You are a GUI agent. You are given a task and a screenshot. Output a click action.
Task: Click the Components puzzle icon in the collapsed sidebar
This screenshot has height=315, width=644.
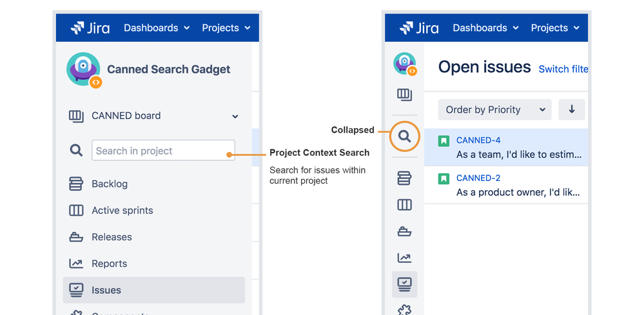tap(405, 310)
